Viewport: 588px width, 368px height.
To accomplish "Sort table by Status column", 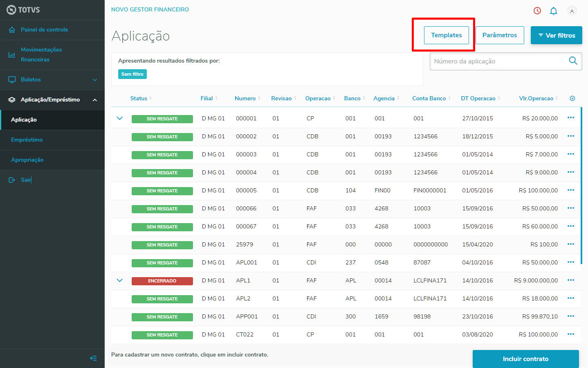I will (141, 98).
